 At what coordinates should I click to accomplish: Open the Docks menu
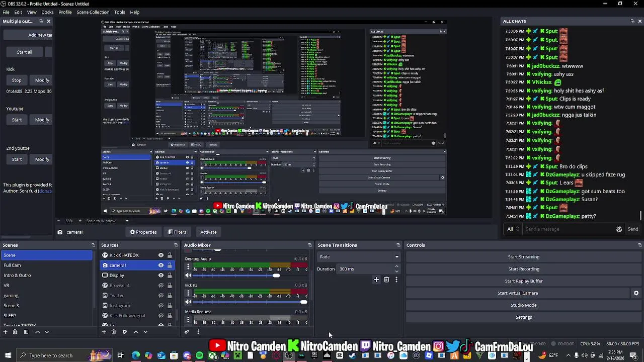pyautogui.click(x=47, y=12)
